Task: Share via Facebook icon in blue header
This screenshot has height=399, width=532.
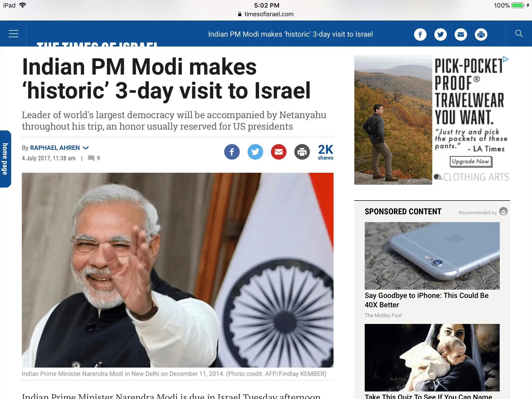Action: (x=420, y=34)
